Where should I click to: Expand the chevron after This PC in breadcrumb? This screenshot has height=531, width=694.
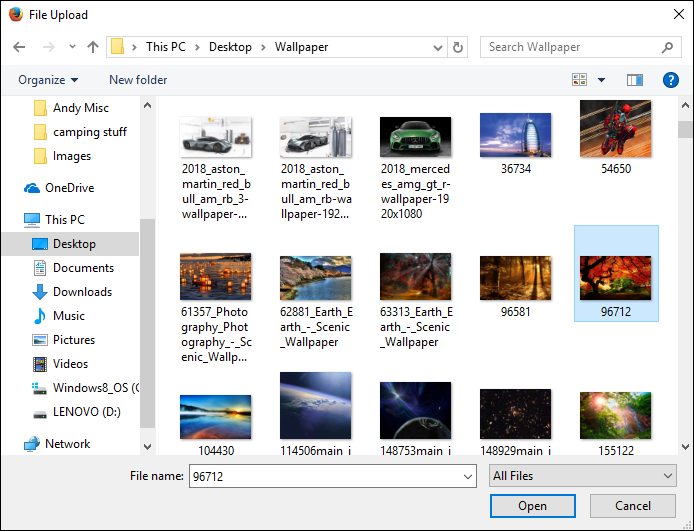click(197, 47)
